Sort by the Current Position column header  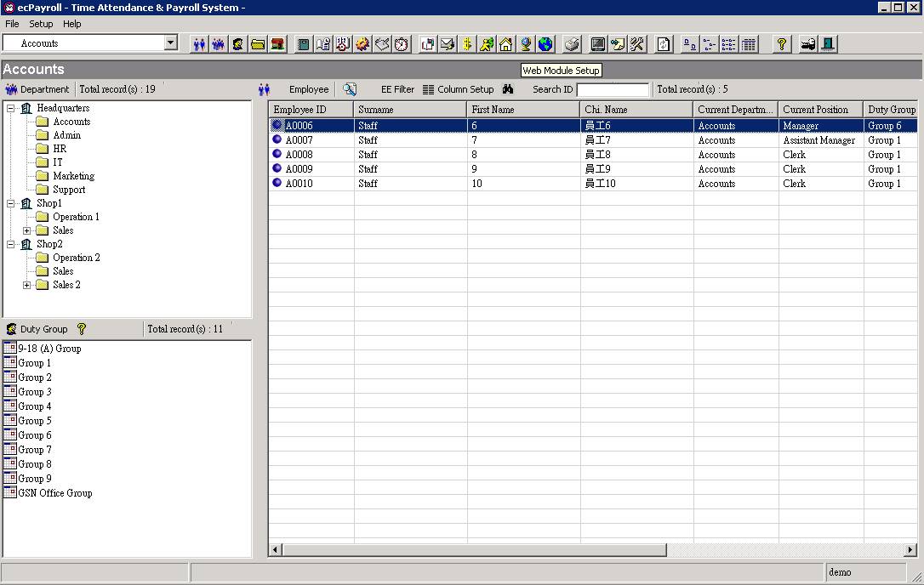click(x=821, y=110)
